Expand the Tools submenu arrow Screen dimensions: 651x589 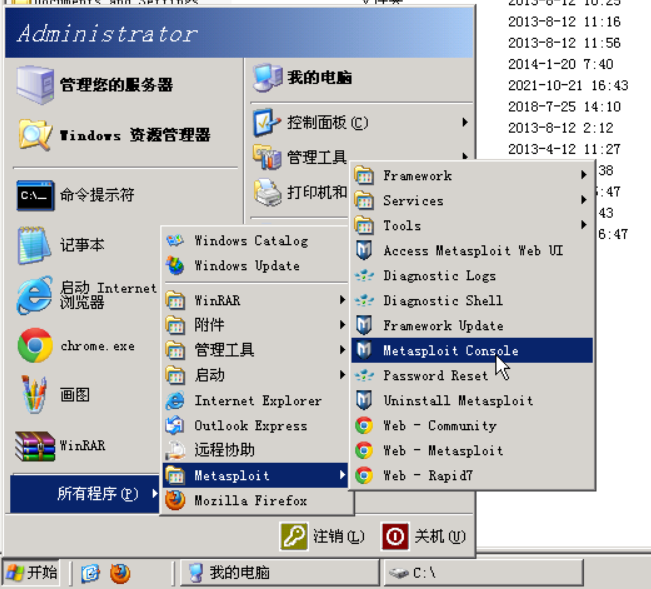pos(584,225)
